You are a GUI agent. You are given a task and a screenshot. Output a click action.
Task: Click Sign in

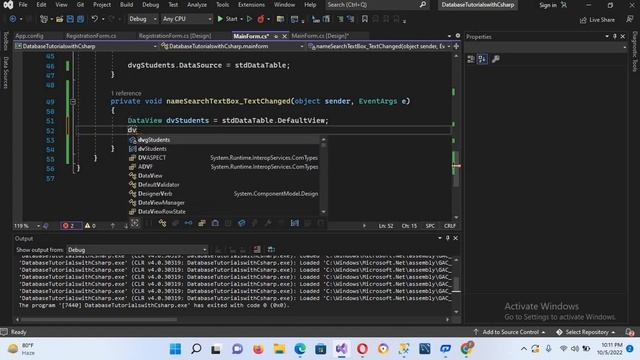point(548,5)
